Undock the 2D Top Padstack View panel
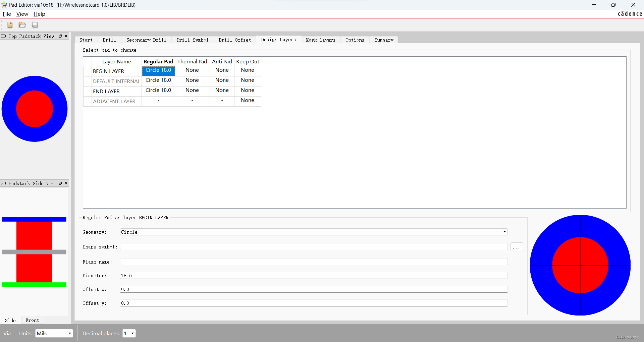The height and width of the screenshot is (342, 644). point(60,36)
